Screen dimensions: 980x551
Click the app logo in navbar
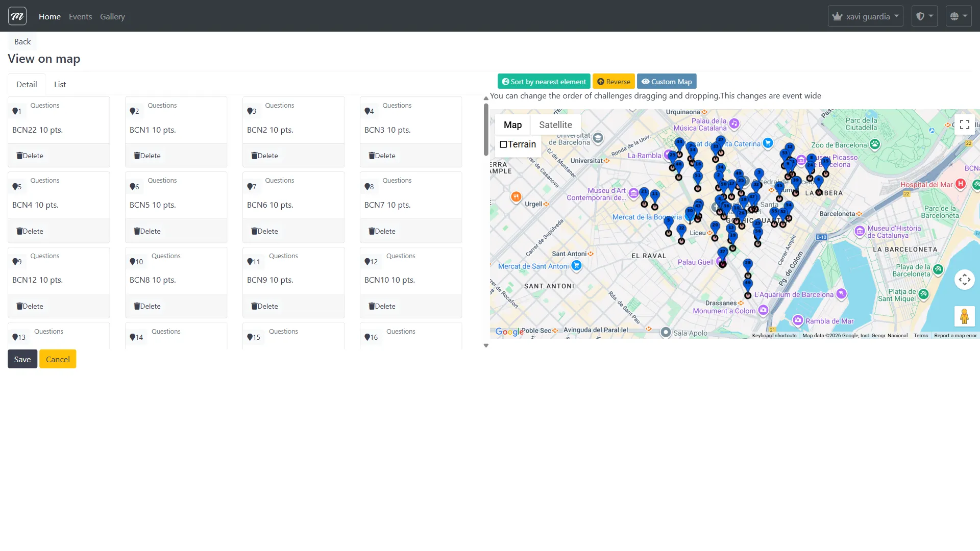pyautogui.click(x=17, y=16)
